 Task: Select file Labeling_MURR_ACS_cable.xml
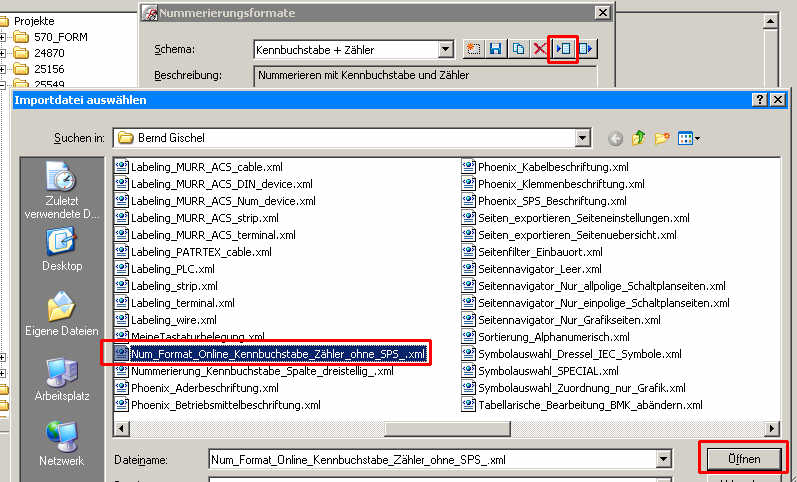coord(199,167)
